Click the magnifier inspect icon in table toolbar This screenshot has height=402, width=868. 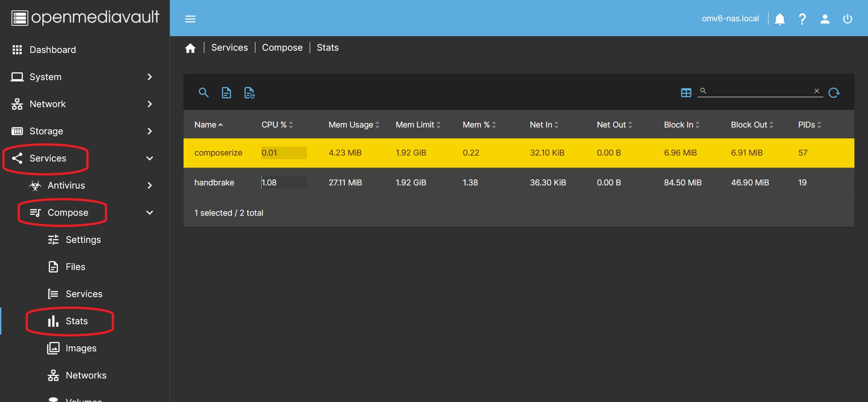click(203, 93)
